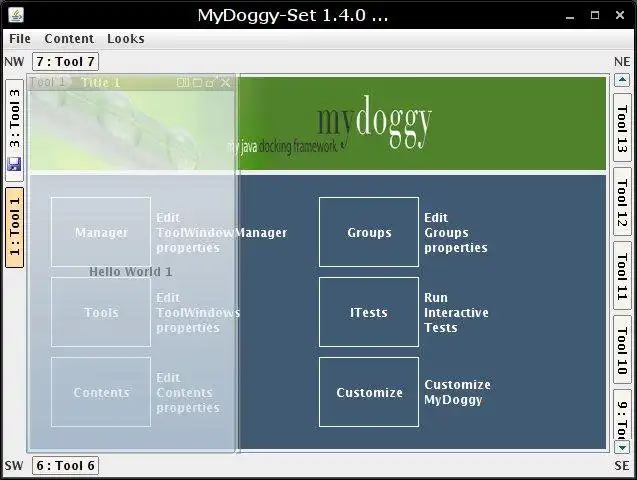Viewport: 637px width, 480px height.
Task: Click 'Edit ToolWindowManager properties' text
Action: tap(221, 232)
